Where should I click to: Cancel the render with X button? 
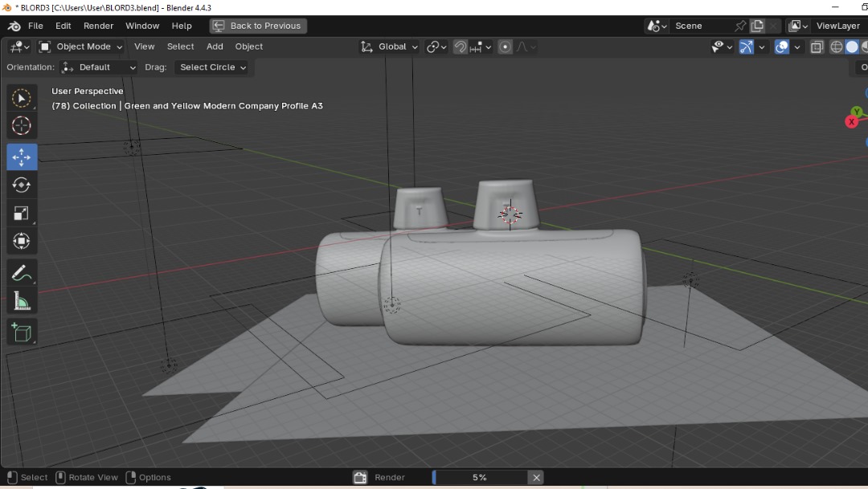pyautogui.click(x=536, y=478)
